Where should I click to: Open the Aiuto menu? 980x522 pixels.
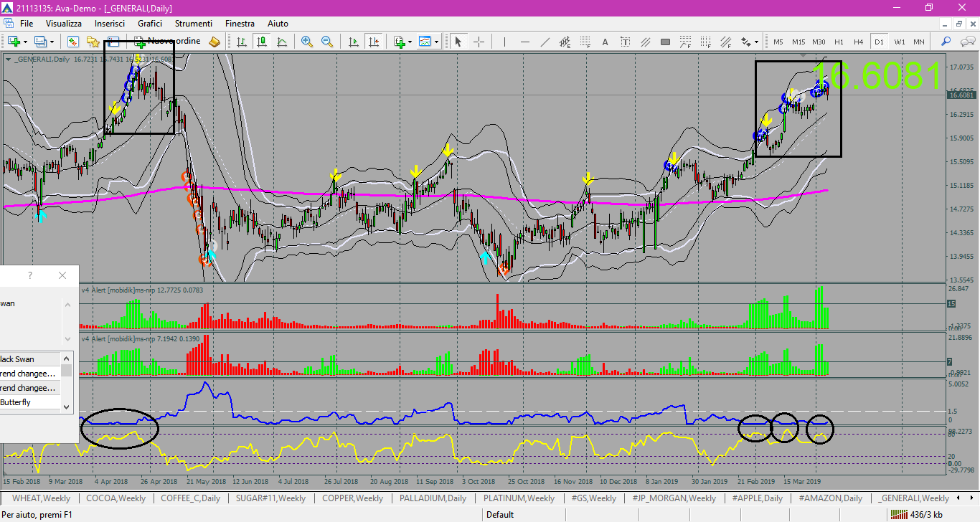click(278, 24)
